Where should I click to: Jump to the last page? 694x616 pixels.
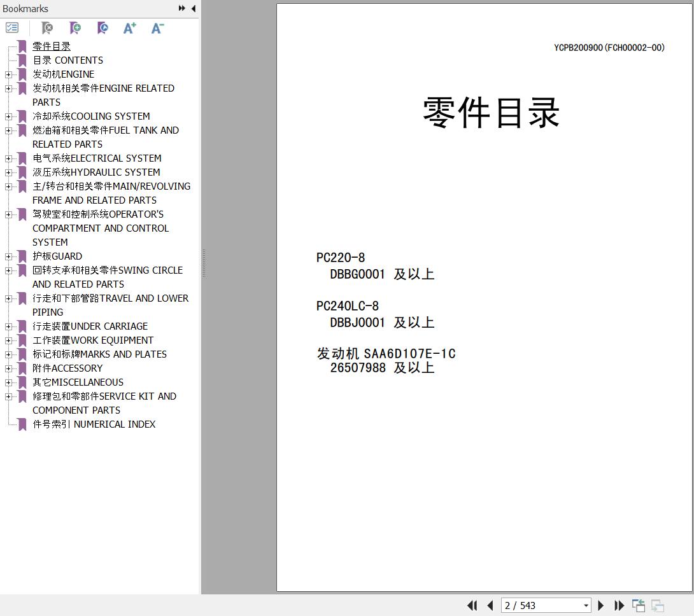619,605
